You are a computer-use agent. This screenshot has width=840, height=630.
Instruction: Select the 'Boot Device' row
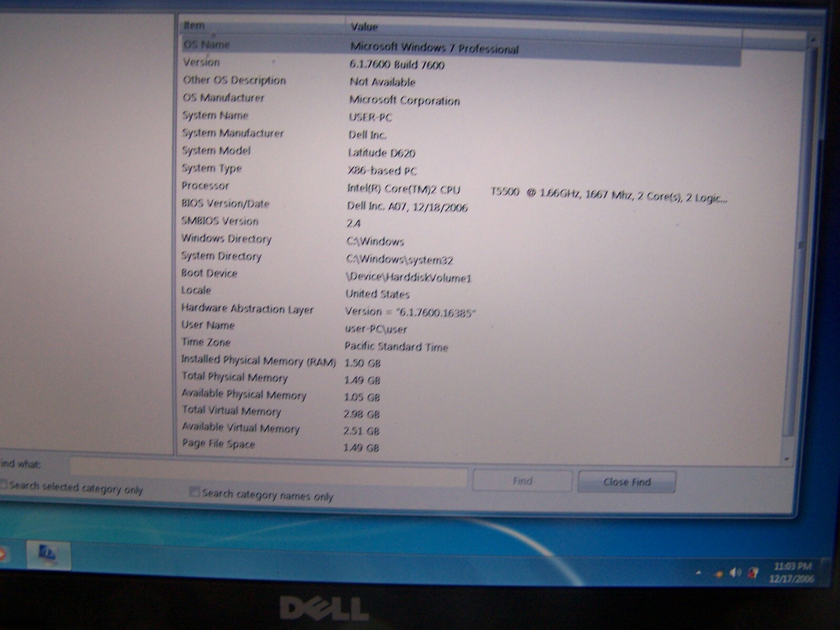[209, 274]
